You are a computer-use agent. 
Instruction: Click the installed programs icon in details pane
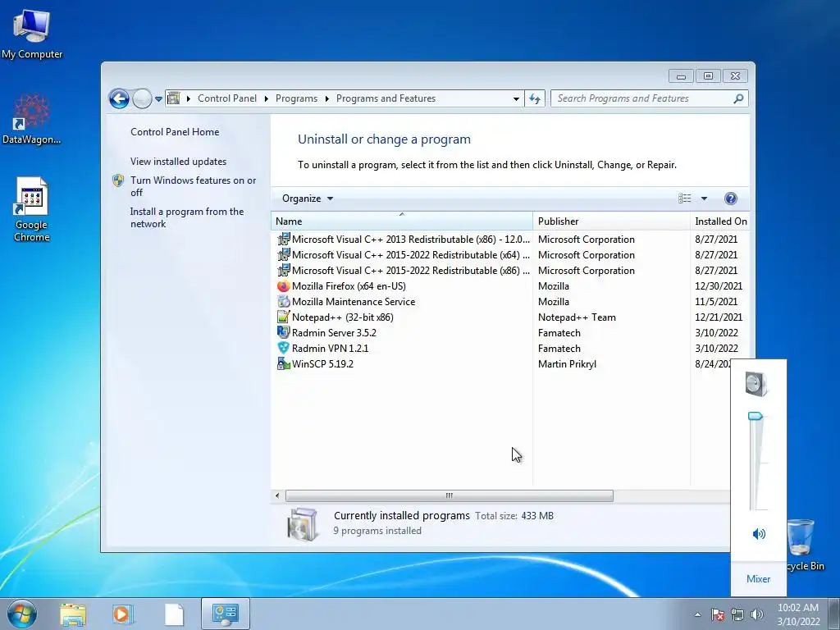(303, 523)
